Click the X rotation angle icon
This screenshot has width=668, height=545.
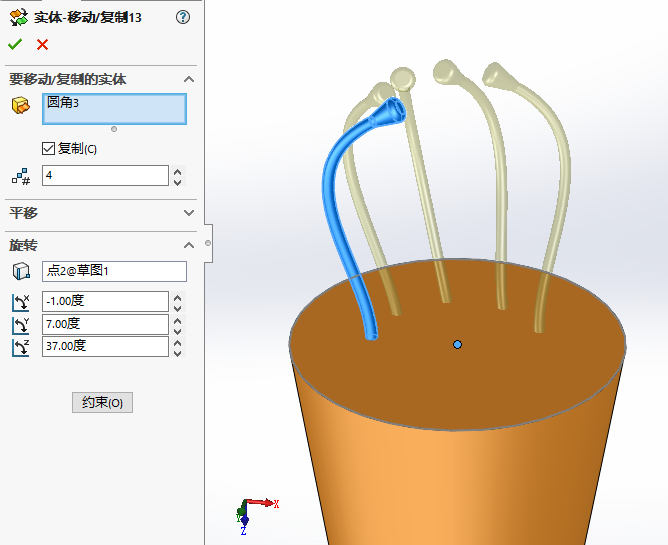click(x=20, y=302)
